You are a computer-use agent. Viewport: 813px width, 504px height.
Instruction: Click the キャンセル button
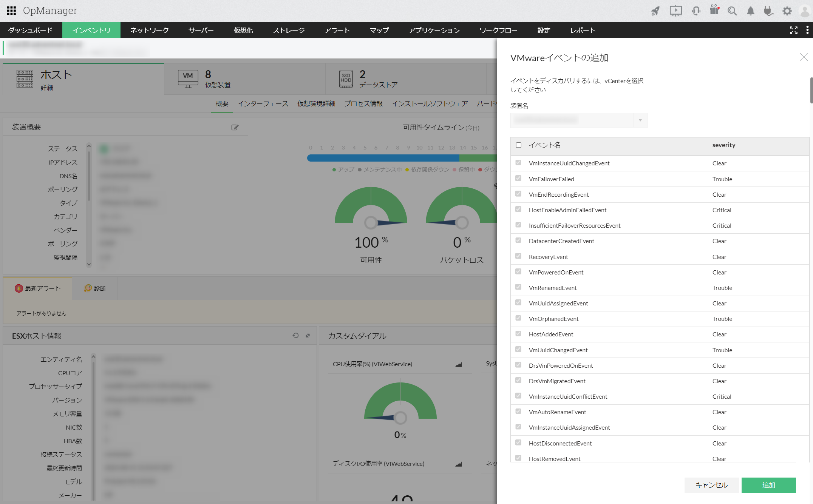click(x=711, y=485)
